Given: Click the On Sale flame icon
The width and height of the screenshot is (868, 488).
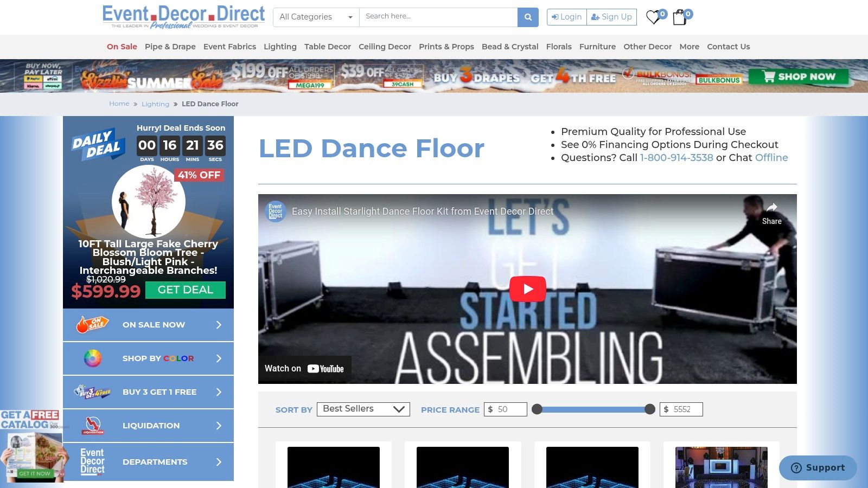Looking at the screenshot, I should [x=93, y=325].
